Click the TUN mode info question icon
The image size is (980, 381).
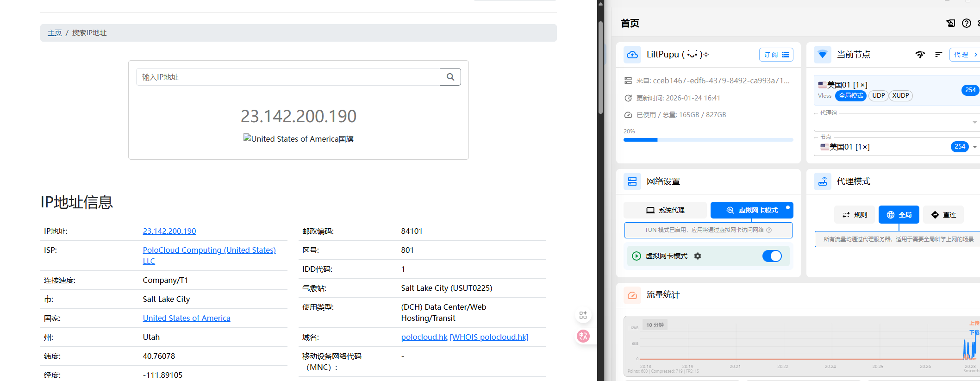[x=769, y=230]
